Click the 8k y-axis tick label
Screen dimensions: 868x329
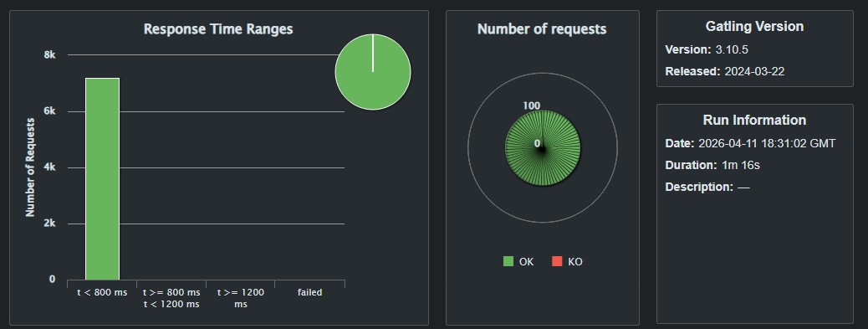point(50,55)
